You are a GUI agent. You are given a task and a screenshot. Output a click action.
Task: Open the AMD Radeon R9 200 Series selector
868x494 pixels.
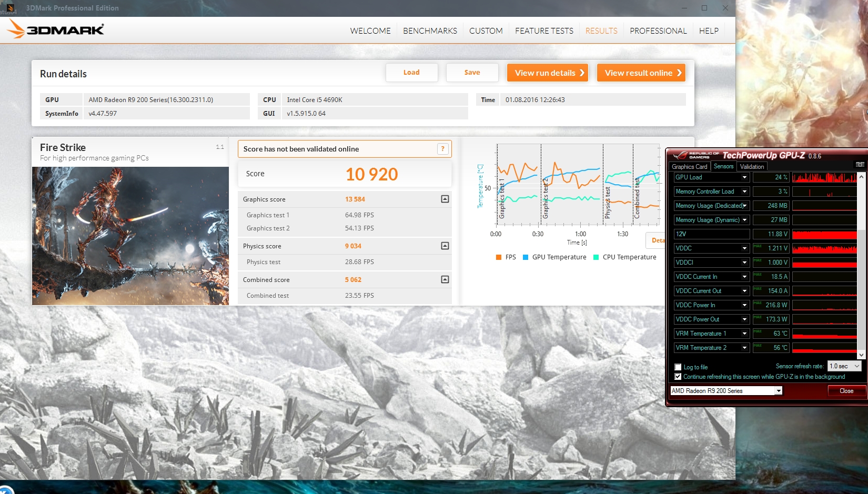coord(726,391)
